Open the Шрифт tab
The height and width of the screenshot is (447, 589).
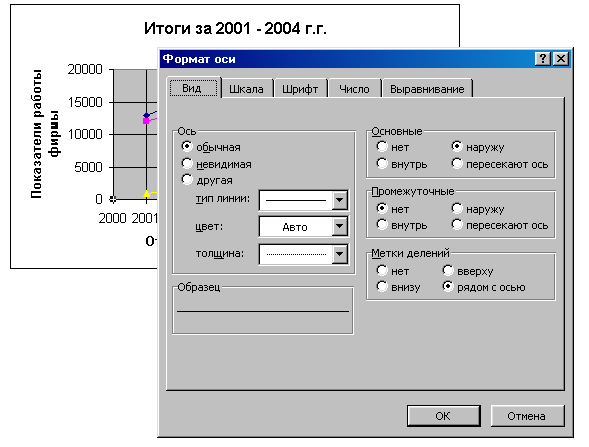300,89
